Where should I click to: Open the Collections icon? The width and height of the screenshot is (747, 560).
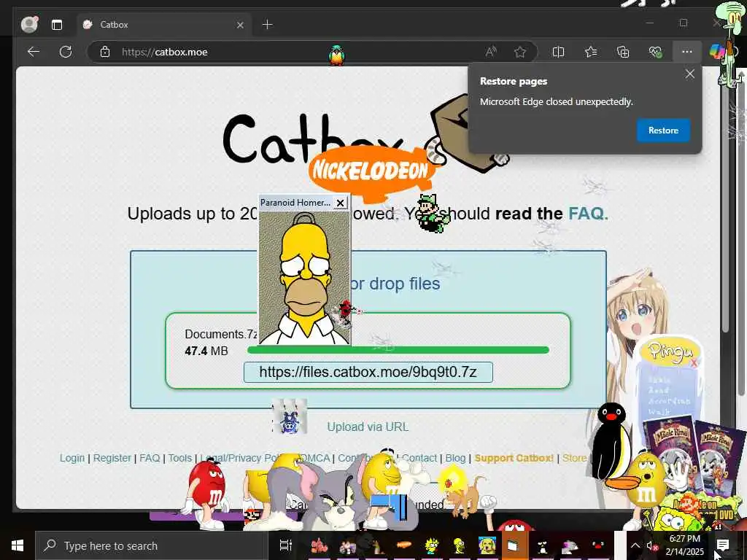[623, 52]
